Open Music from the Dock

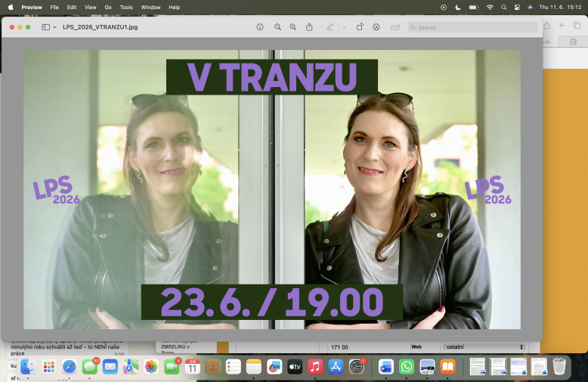pos(315,367)
